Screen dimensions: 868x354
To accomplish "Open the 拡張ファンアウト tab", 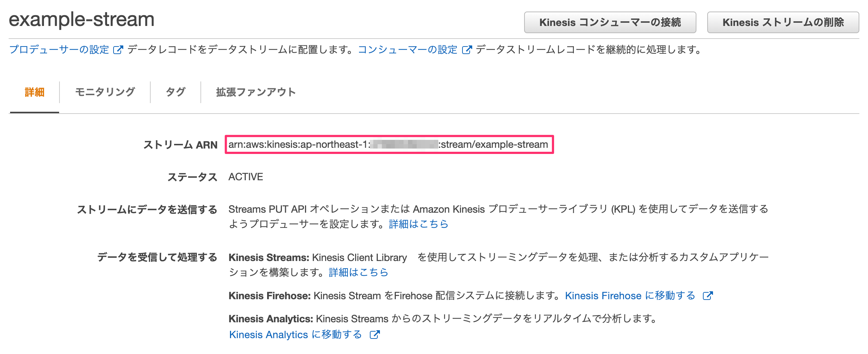I will coord(256,92).
